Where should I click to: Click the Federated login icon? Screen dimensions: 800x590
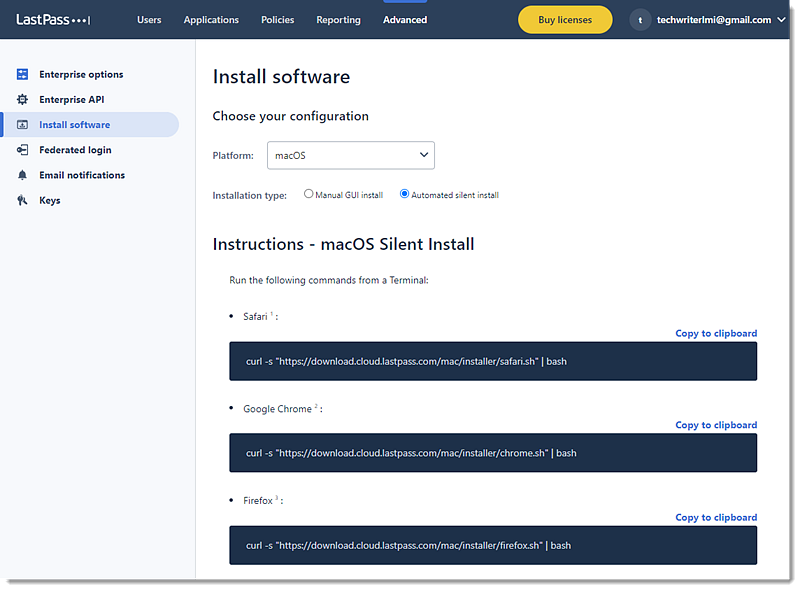[22, 150]
